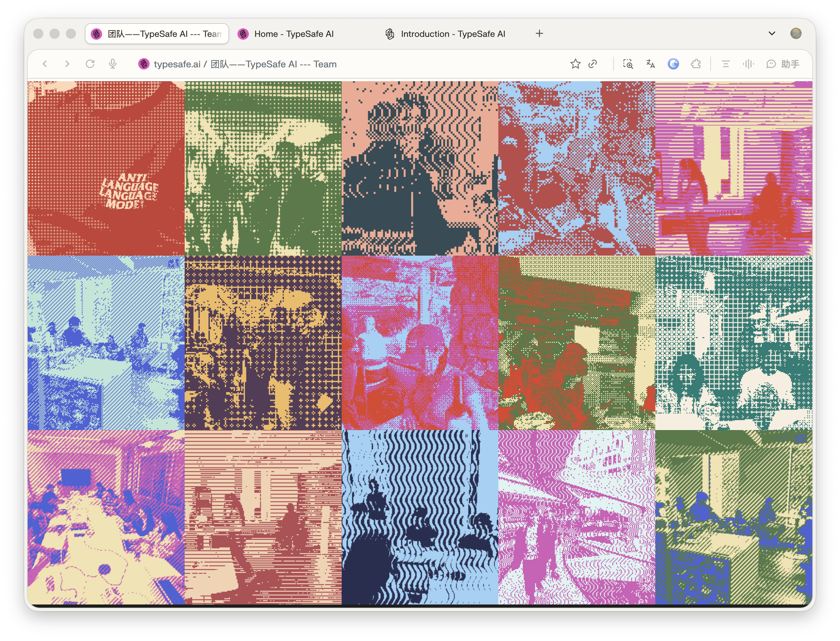Open the teal and white grid photo

pyautogui.click(x=733, y=342)
